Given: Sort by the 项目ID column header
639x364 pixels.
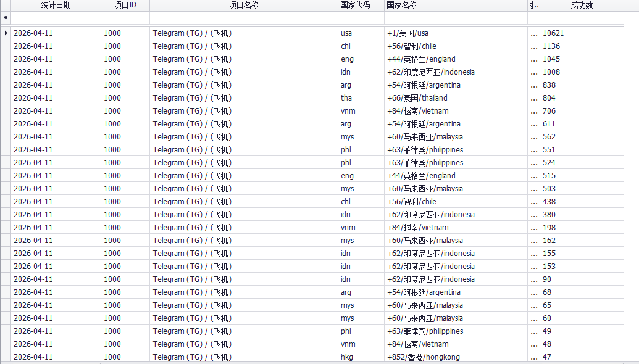Looking at the screenshot, I should point(125,6).
